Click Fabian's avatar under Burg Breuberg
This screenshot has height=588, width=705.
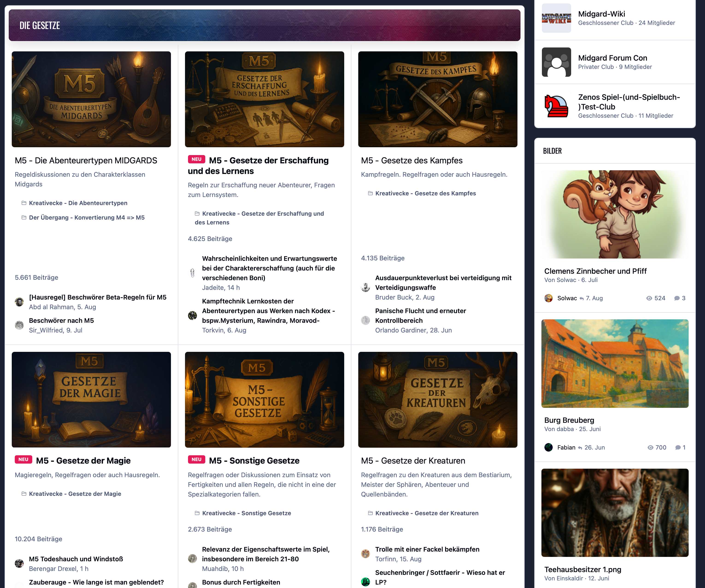[x=549, y=447]
